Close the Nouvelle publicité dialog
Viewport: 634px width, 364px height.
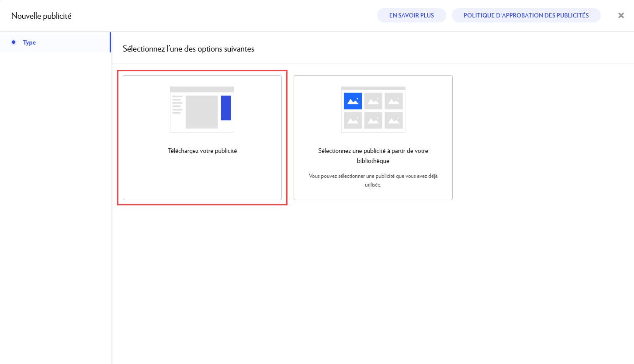621,15
